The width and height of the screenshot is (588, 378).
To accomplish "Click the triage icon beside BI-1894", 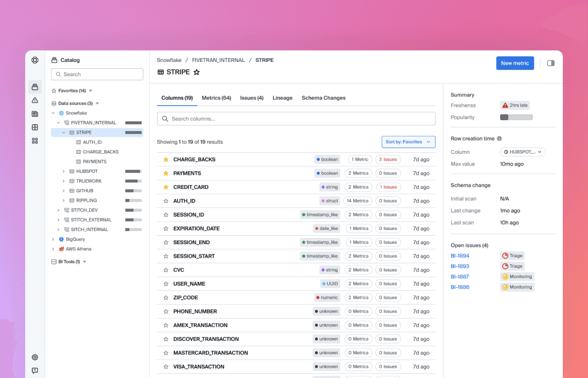I will coord(505,256).
